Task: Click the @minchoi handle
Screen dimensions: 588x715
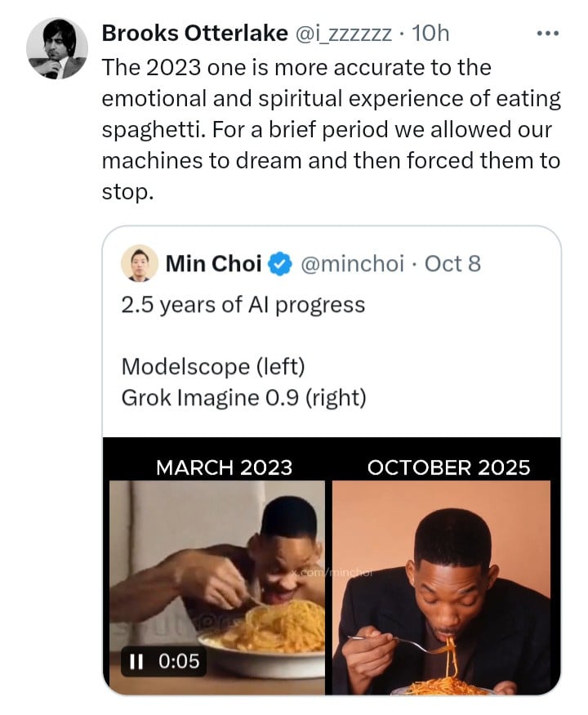Action: click(x=352, y=264)
